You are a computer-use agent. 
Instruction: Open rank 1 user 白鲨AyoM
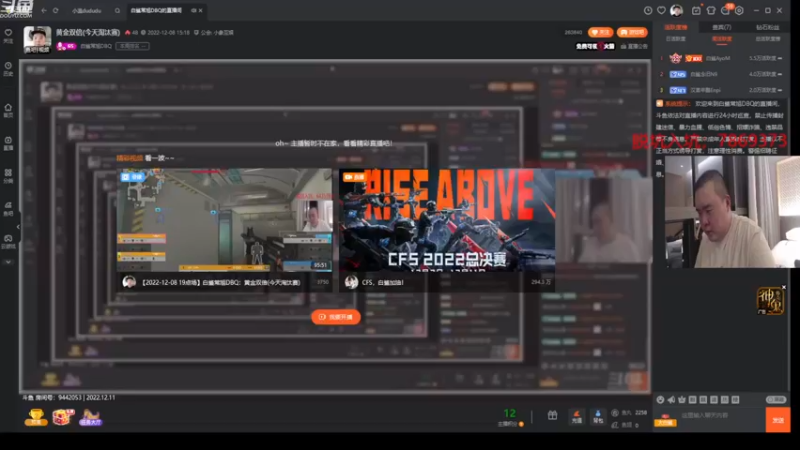[717, 58]
